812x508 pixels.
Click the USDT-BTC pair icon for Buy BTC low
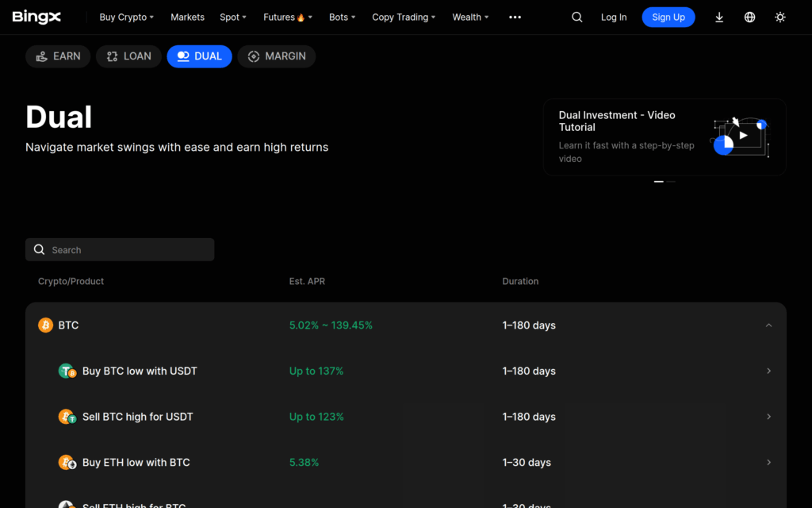point(67,371)
